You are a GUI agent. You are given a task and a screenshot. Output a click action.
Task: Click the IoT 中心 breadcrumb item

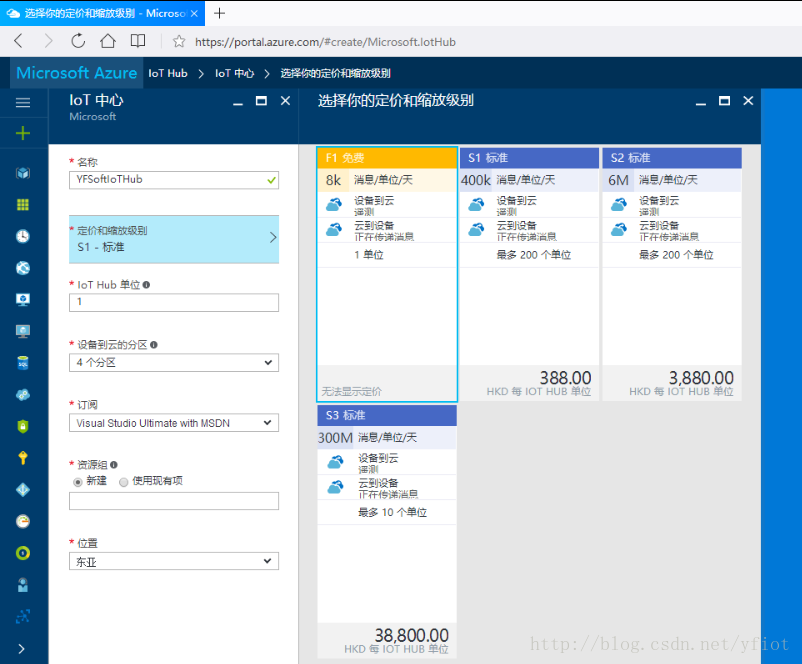(x=238, y=73)
